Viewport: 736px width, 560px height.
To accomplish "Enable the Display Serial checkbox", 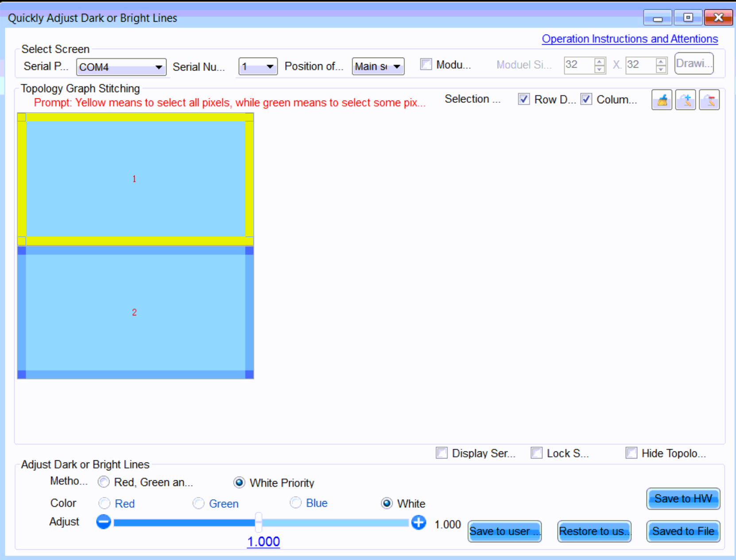I will pos(442,453).
